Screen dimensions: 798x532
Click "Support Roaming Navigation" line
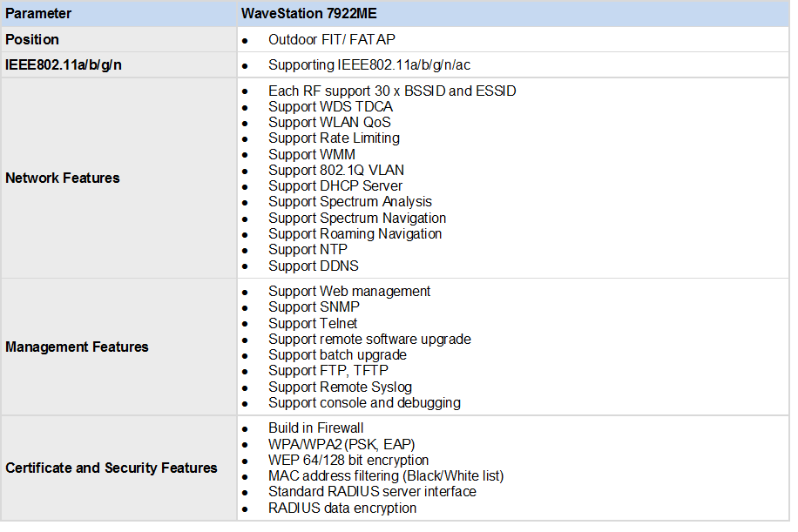[355, 234]
